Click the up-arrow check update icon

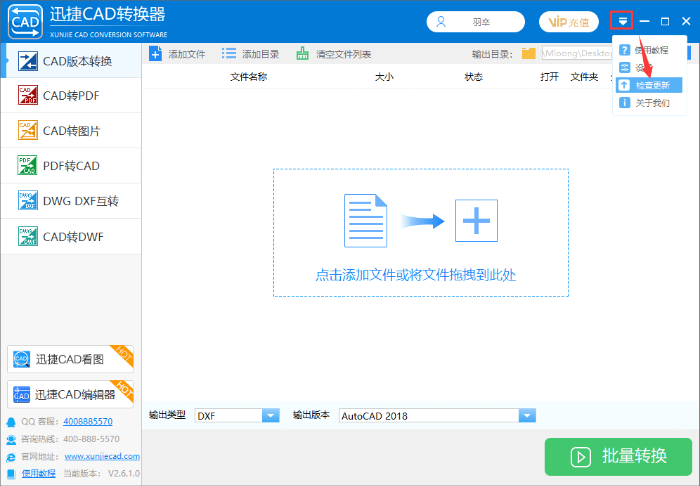coord(624,85)
